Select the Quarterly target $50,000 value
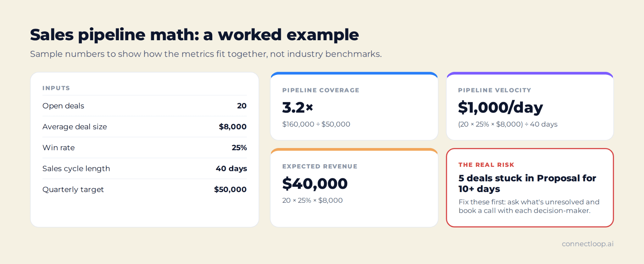Screen dimensions: 644x264 point(230,190)
